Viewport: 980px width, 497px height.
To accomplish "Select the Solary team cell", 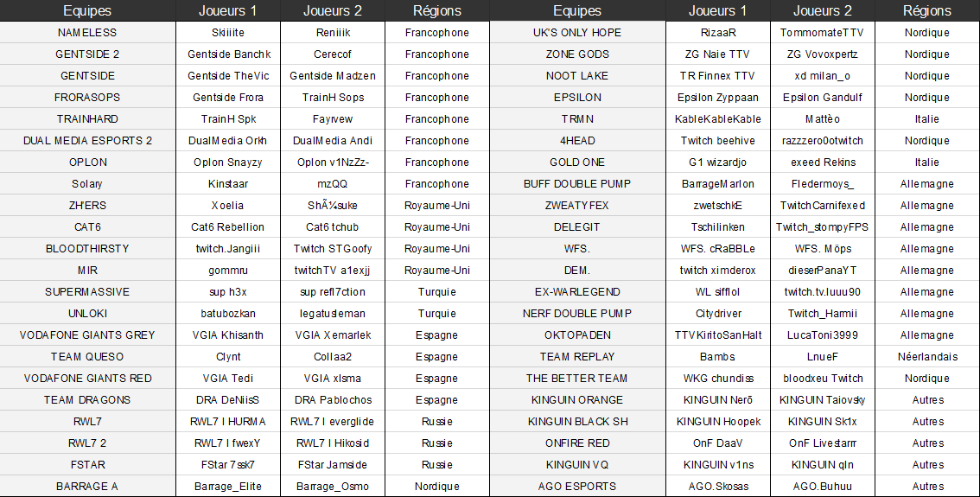I will [87, 184].
